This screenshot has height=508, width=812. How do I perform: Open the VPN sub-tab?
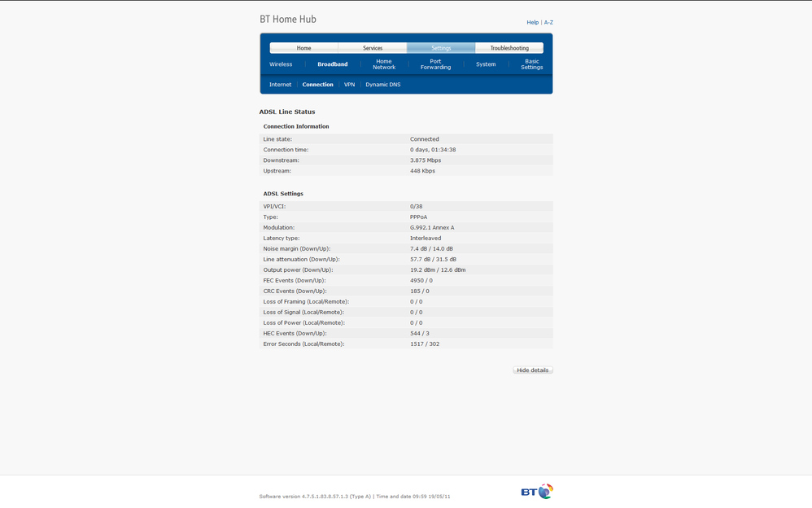tap(350, 85)
